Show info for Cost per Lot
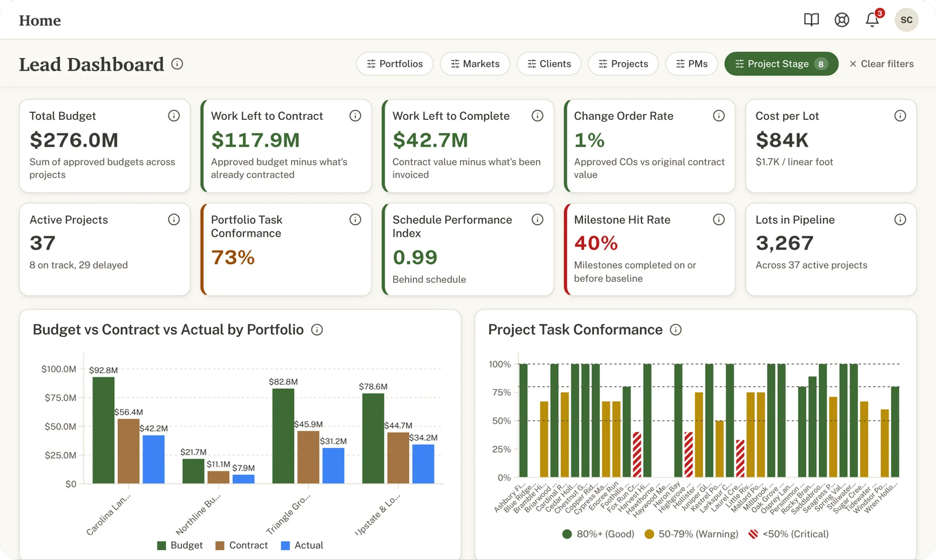 pos(900,116)
